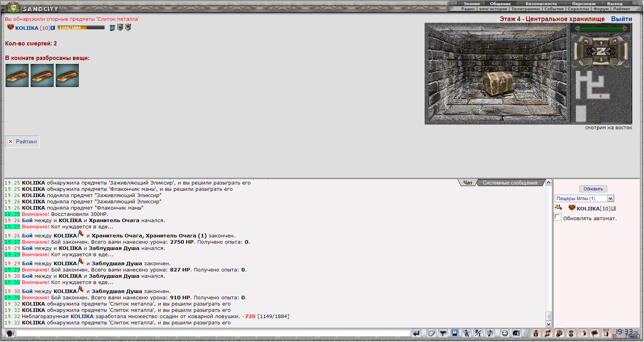The image size is (644, 342).
Task: Click the private message arrow icon beside KOLIIKA
Action: coord(558,208)
